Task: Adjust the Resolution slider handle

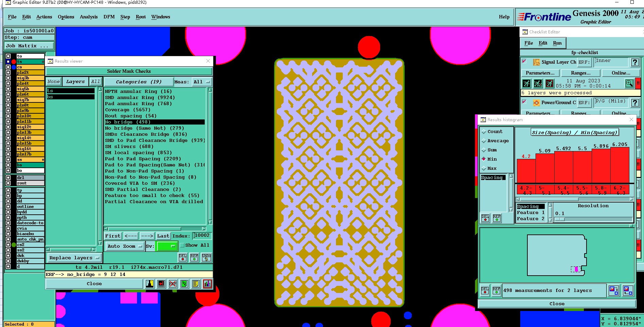Action: click(560, 219)
